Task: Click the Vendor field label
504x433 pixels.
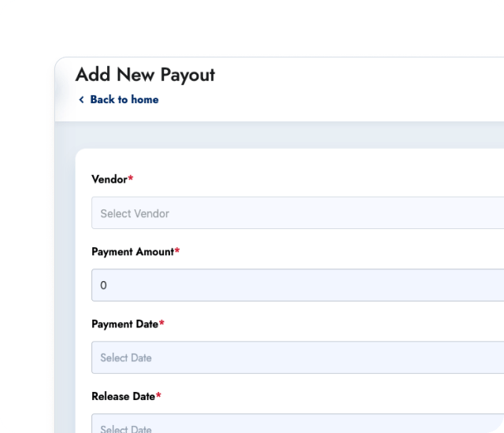Action: tap(109, 179)
